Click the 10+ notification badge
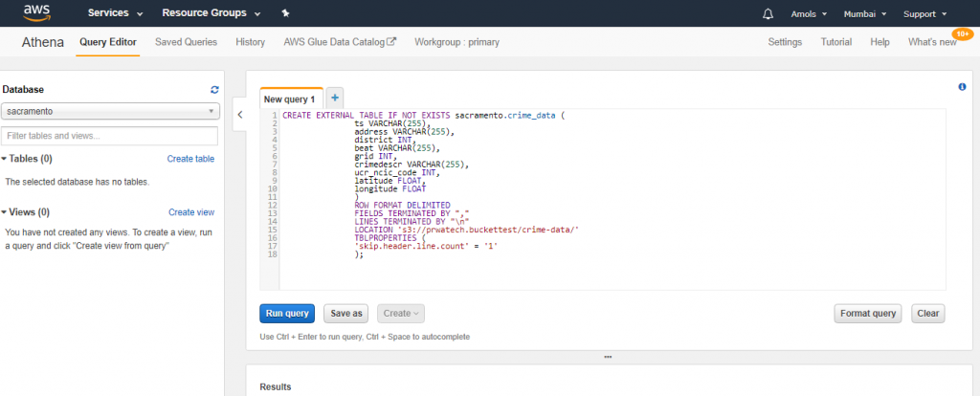Screen dimensions: 980x396 [963, 33]
